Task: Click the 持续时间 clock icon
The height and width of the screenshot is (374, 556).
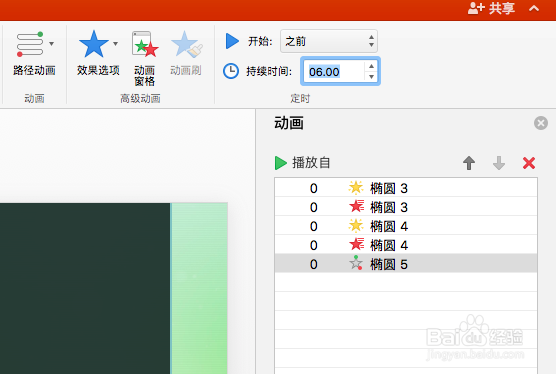Action: [231, 71]
